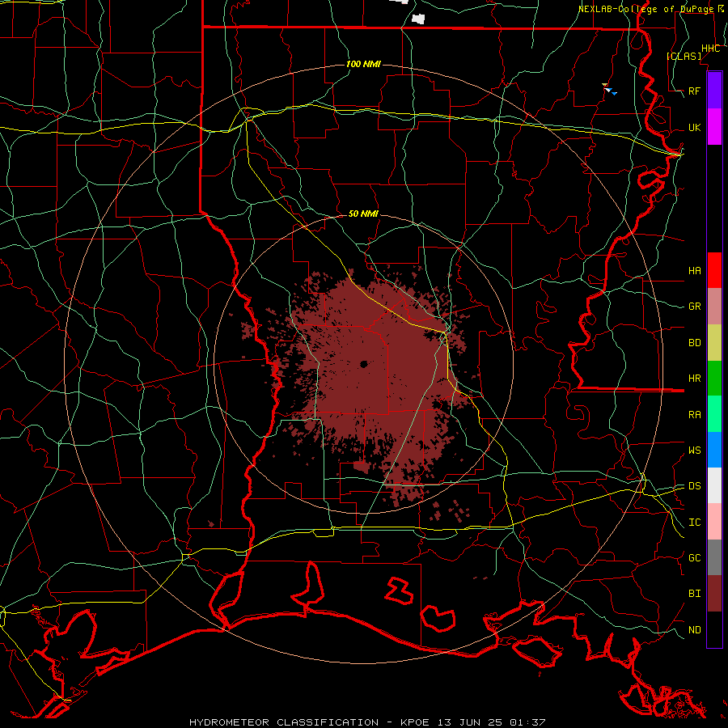Click the UK magenta legend swatch
This screenshot has height=728, width=728.
714,127
